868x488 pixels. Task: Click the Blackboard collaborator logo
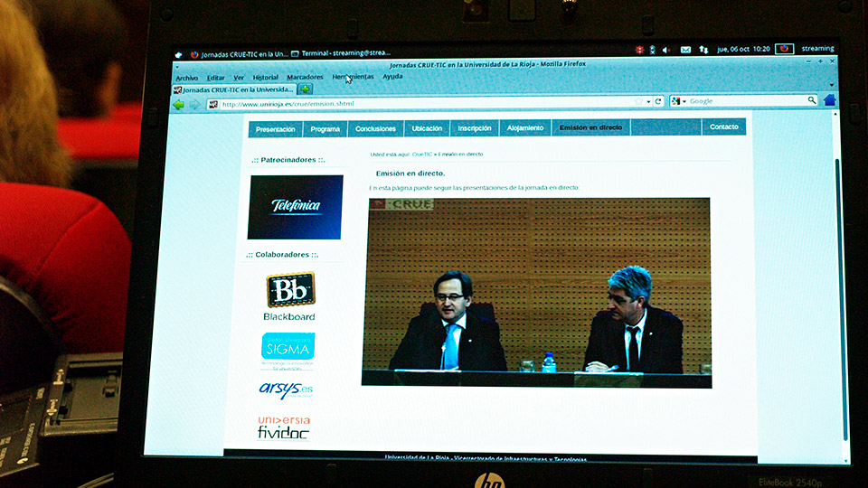(289, 296)
